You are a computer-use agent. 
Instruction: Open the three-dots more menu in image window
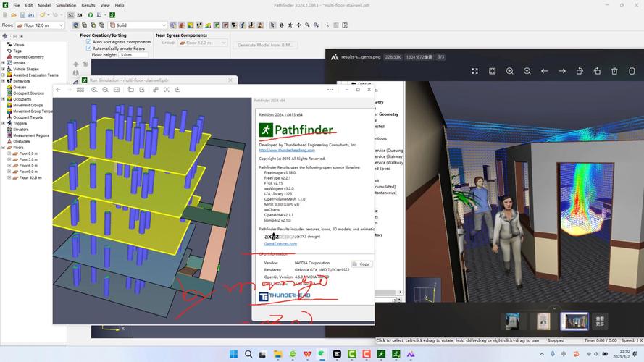coord(330,90)
